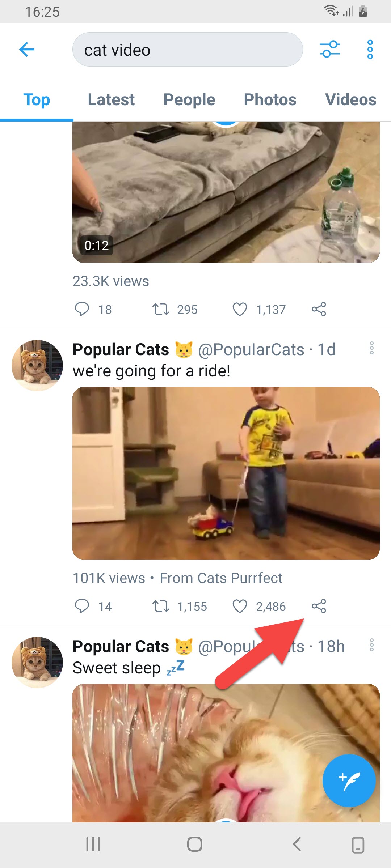Switch to the Latest tab

111,100
